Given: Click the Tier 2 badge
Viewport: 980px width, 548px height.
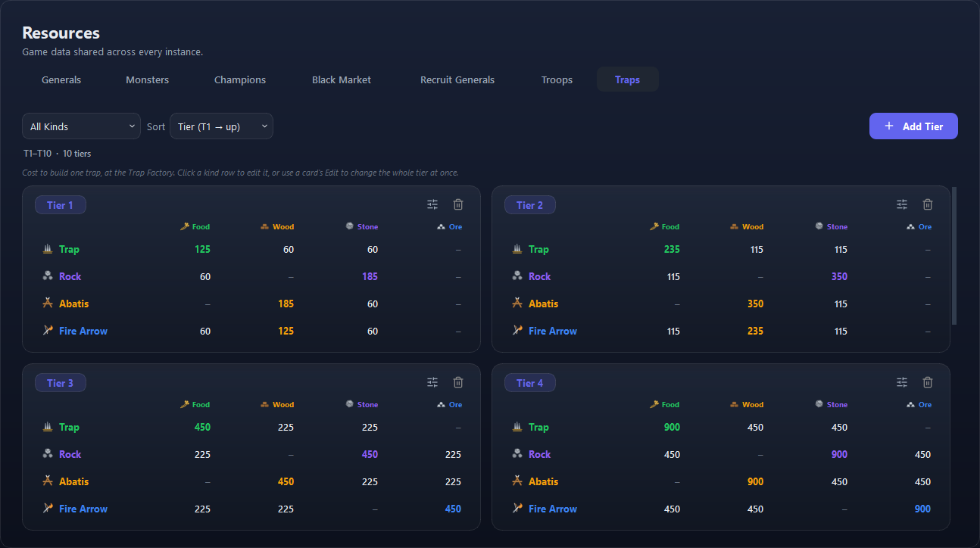Looking at the screenshot, I should click(x=530, y=205).
